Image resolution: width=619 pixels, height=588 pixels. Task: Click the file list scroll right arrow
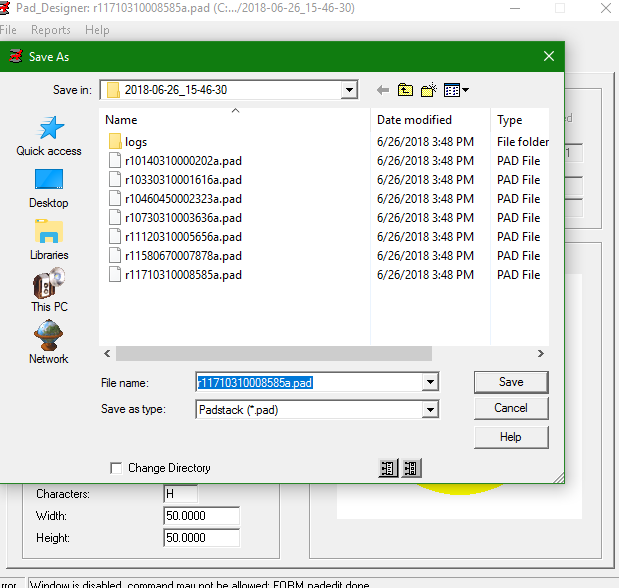[x=541, y=353]
